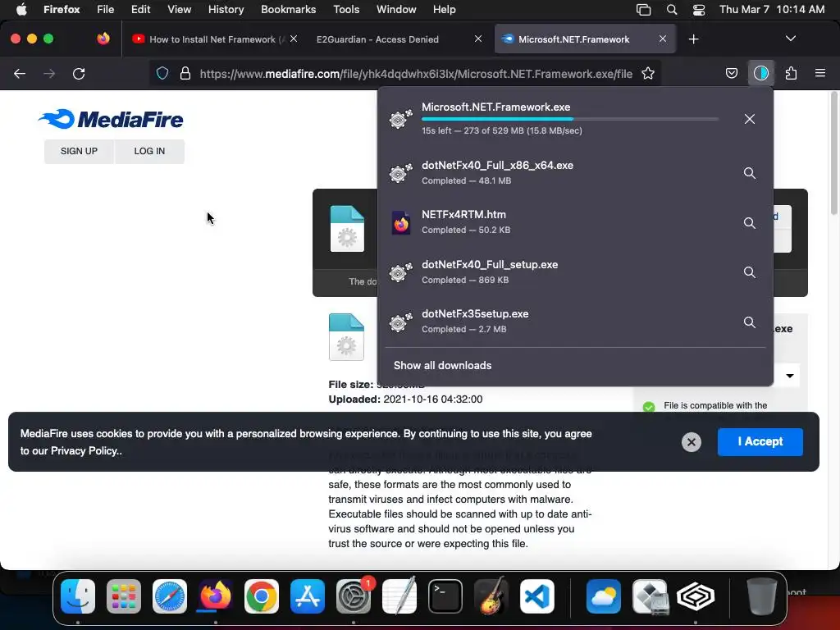This screenshot has width=840, height=630.
Task: Click the SIGN UP button
Action: [x=79, y=151]
